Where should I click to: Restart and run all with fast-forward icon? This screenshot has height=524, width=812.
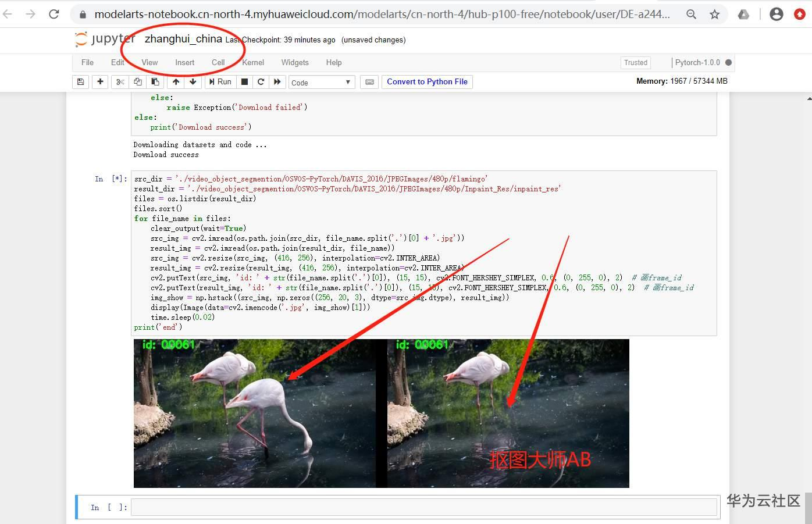point(277,82)
